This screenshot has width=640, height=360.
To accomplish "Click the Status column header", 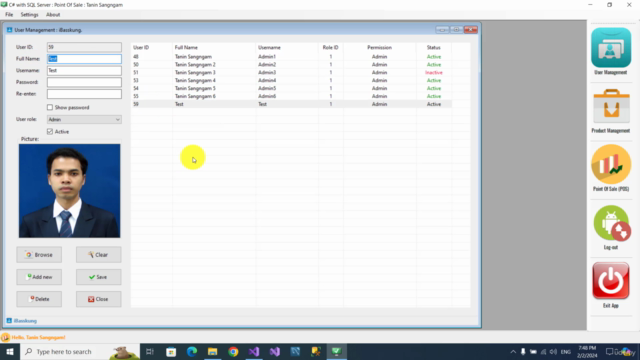I will 433,47.
